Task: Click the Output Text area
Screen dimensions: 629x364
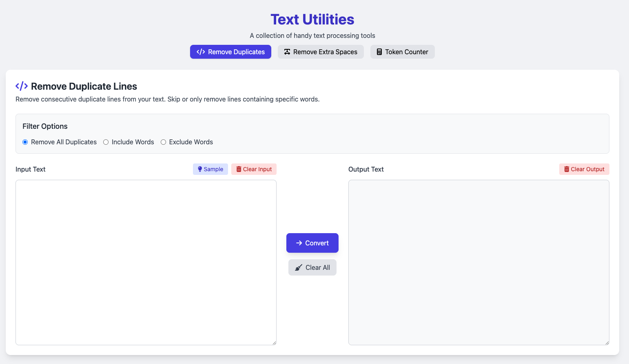Action: coord(478,262)
